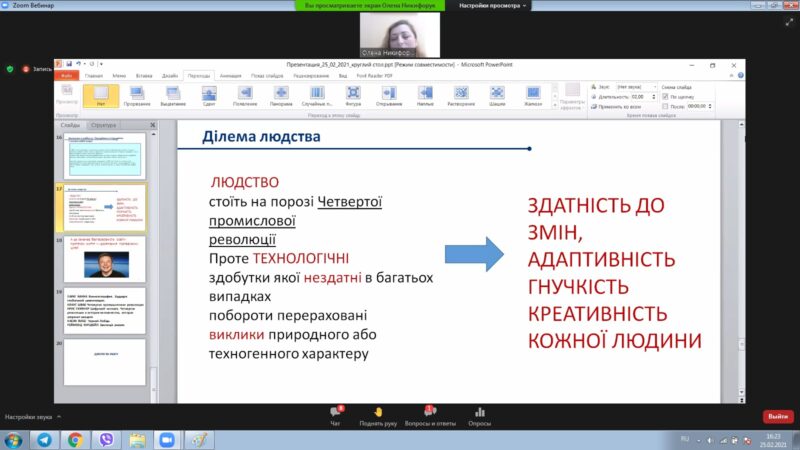Select the Elon Musk slide thumbnail

(x=104, y=259)
